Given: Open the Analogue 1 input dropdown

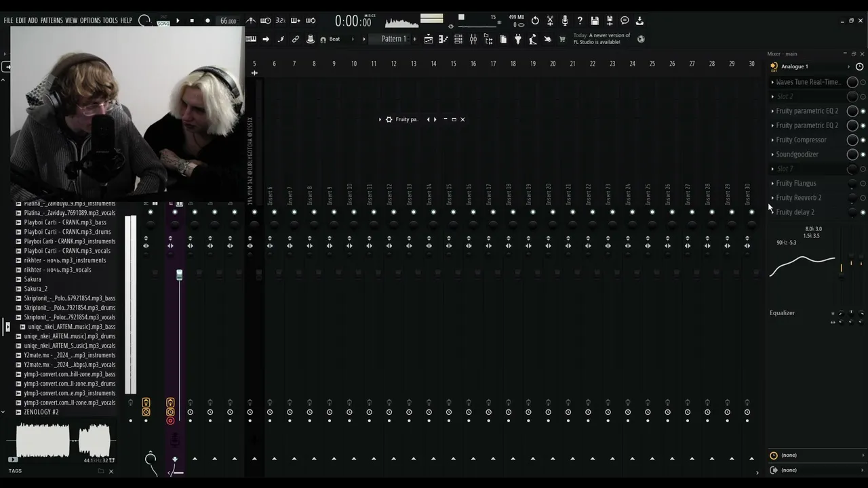Looking at the screenshot, I should 811,66.
